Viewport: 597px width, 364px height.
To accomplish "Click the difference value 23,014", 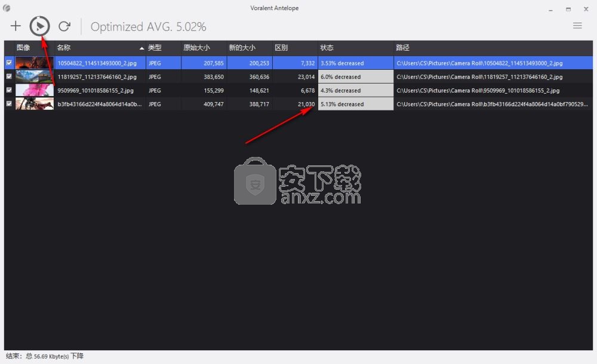I will coord(306,77).
